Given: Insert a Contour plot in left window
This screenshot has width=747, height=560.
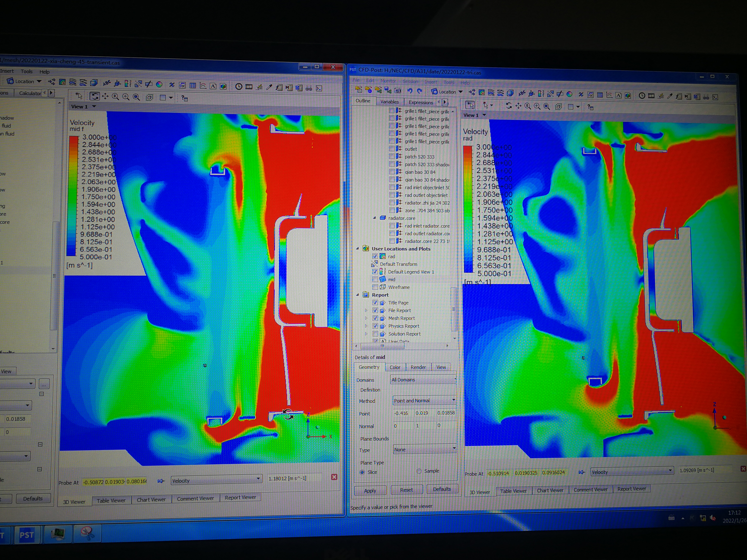Looking at the screenshot, I should pos(62,82).
